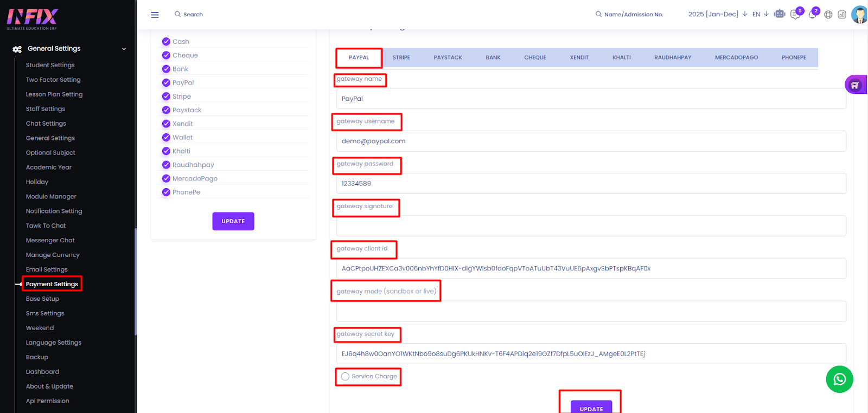The height and width of the screenshot is (413, 868).
Task: Open the EN language dropdown
Action: tap(760, 14)
